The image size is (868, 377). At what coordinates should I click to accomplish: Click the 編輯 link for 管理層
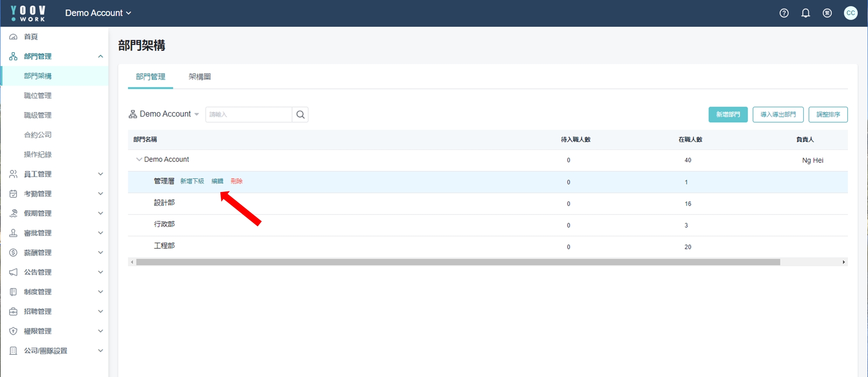pyautogui.click(x=217, y=181)
